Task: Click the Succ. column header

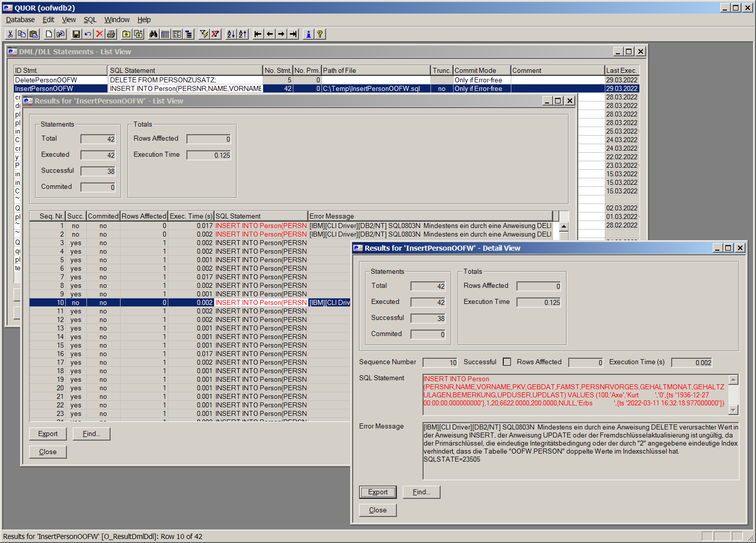Action: pyautogui.click(x=76, y=216)
